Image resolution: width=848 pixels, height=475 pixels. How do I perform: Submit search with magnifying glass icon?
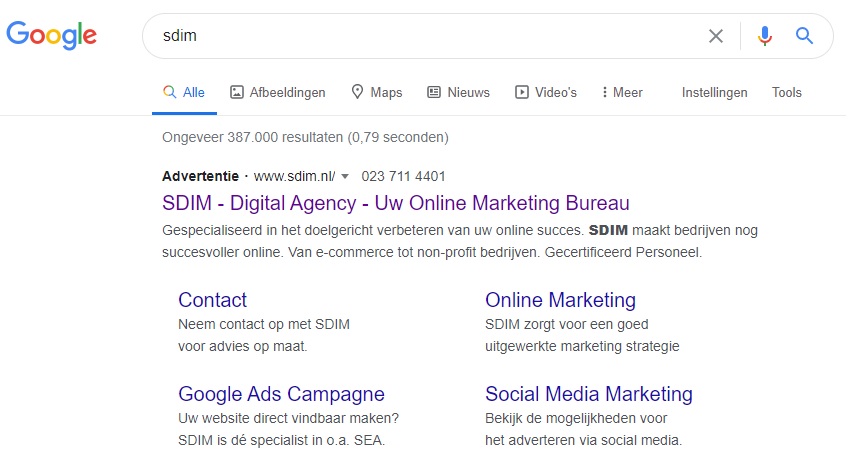[804, 36]
